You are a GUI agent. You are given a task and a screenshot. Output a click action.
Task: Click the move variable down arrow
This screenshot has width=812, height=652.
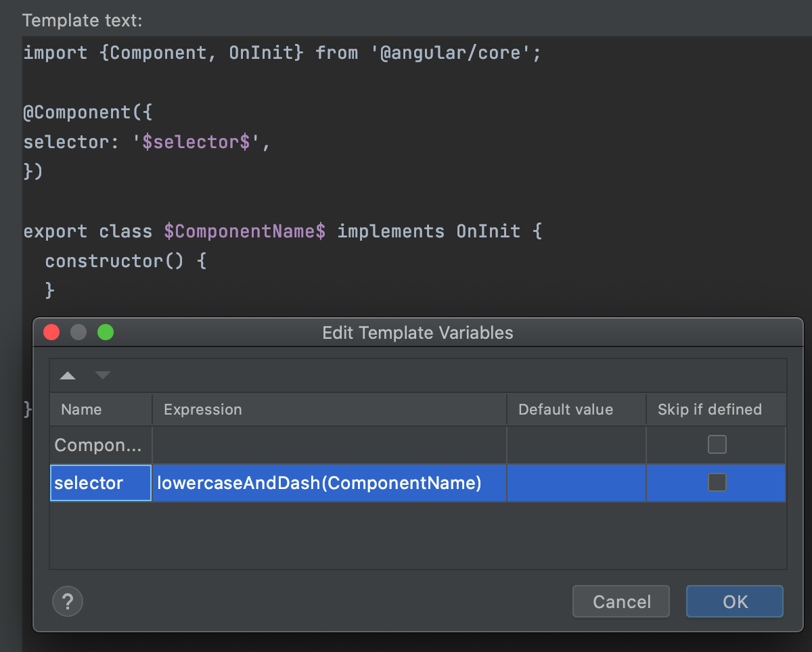click(102, 375)
